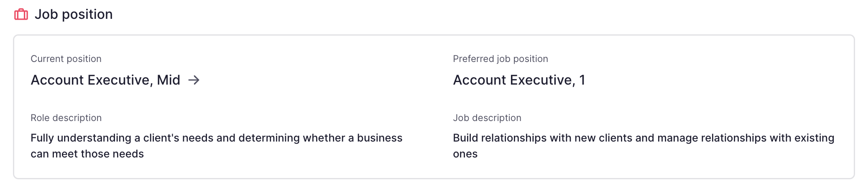Select the Account Executive, 1 preferred position

tap(519, 80)
